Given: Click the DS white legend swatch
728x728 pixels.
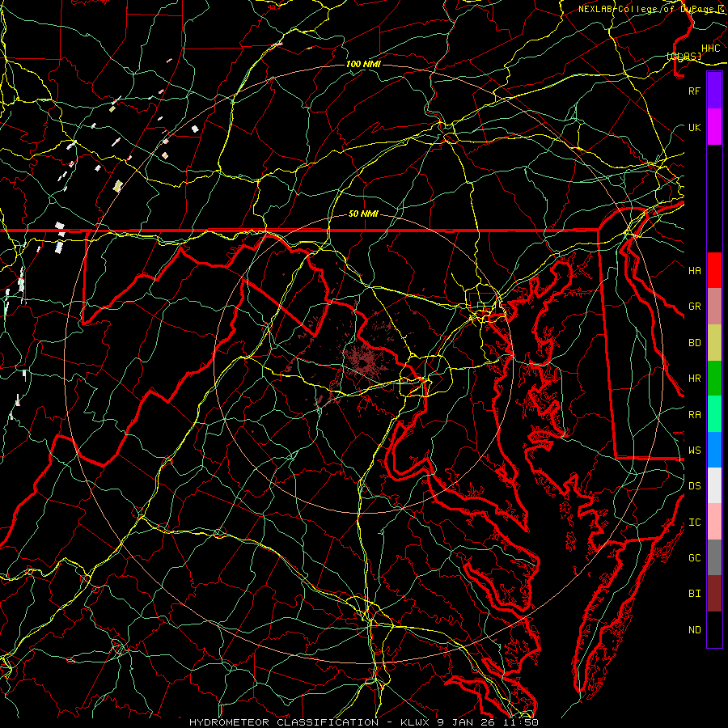Looking at the screenshot, I should 714,485.
